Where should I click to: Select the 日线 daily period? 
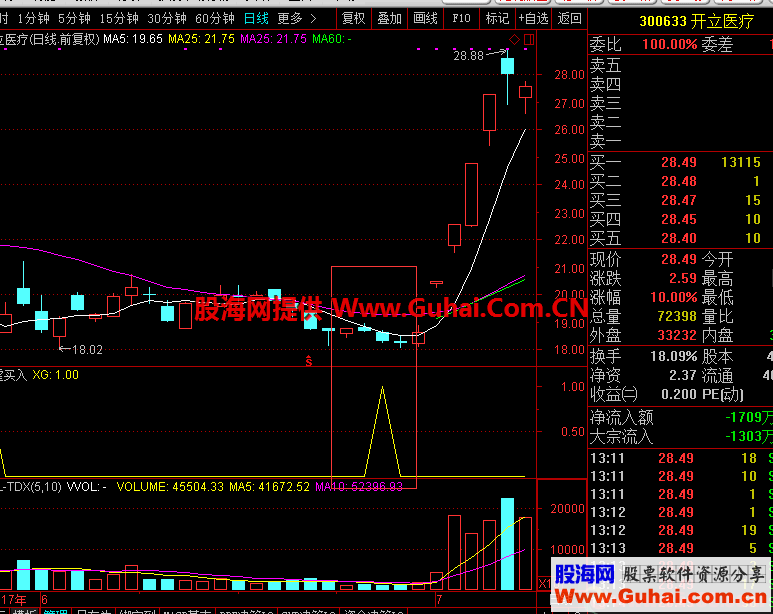click(256, 19)
